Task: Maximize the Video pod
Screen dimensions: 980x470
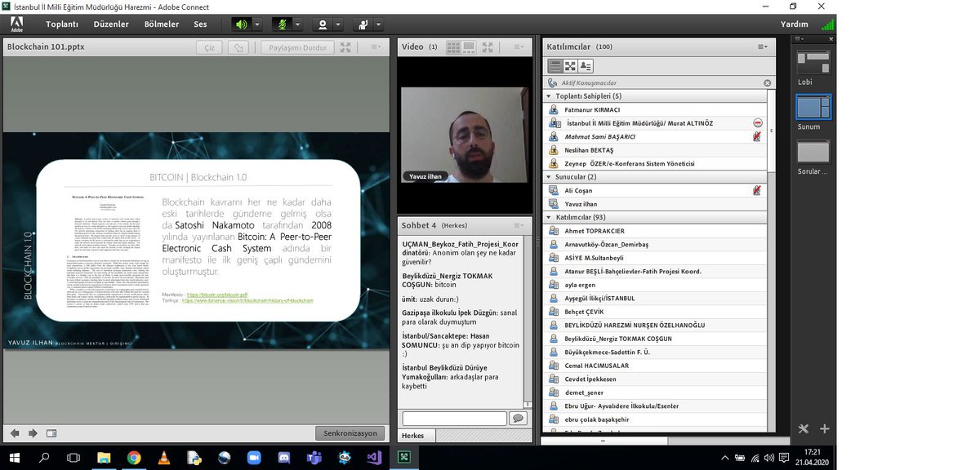Action: 488,47
